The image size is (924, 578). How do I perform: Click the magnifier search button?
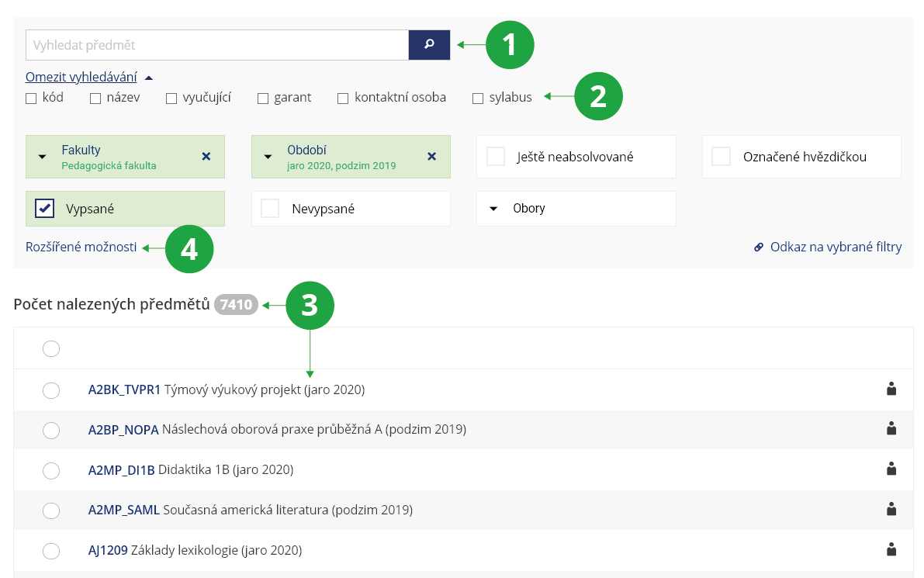coord(429,45)
